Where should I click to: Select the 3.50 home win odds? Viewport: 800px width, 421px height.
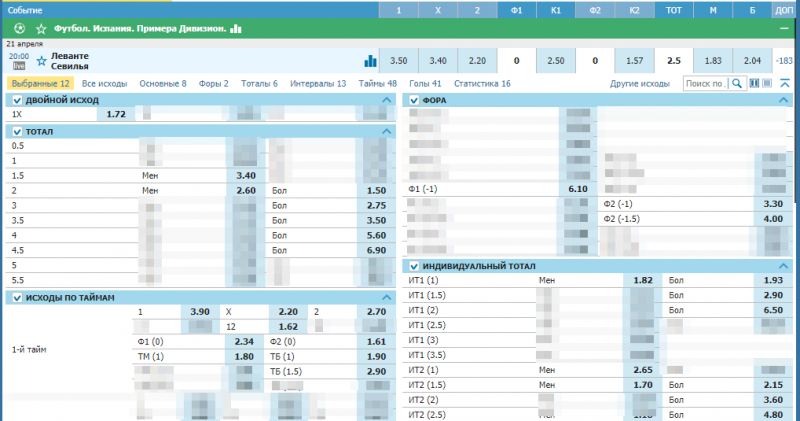coord(398,60)
